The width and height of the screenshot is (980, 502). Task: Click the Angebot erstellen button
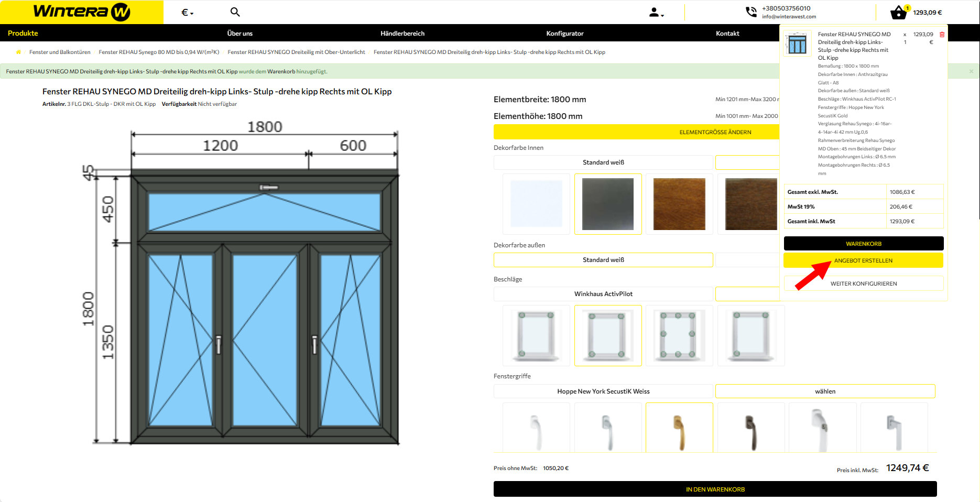tap(863, 260)
